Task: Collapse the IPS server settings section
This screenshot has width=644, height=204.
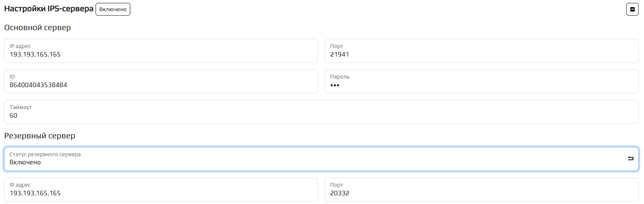Action: (632, 9)
